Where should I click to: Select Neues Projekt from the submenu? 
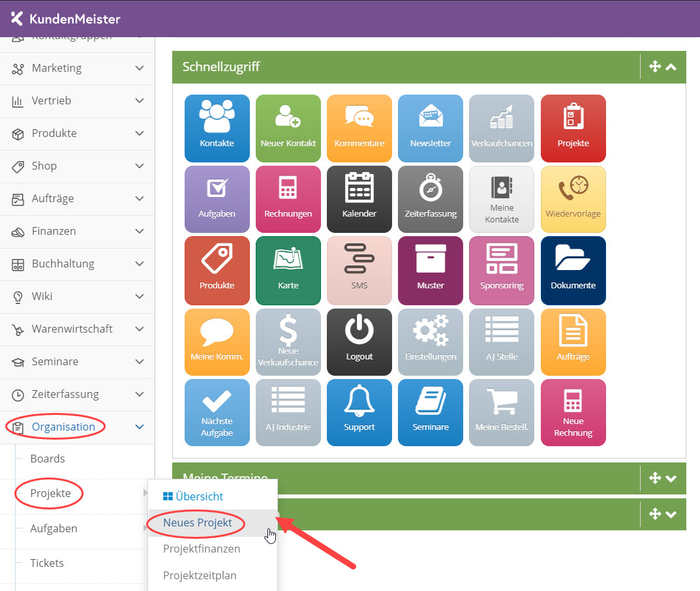tap(198, 523)
